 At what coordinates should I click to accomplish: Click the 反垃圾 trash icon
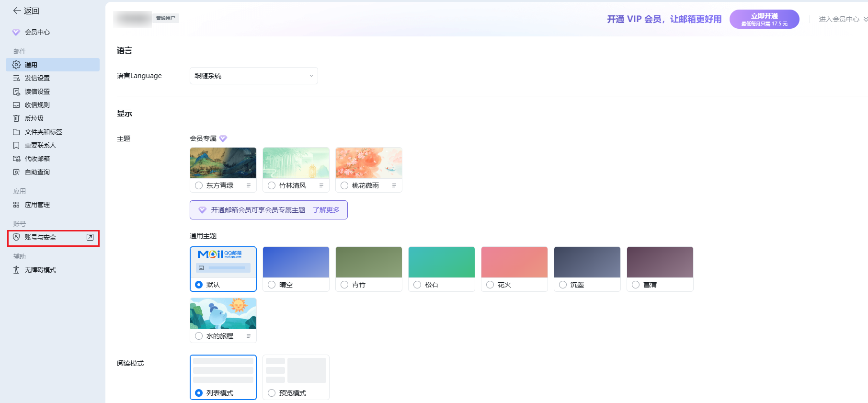(x=16, y=118)
